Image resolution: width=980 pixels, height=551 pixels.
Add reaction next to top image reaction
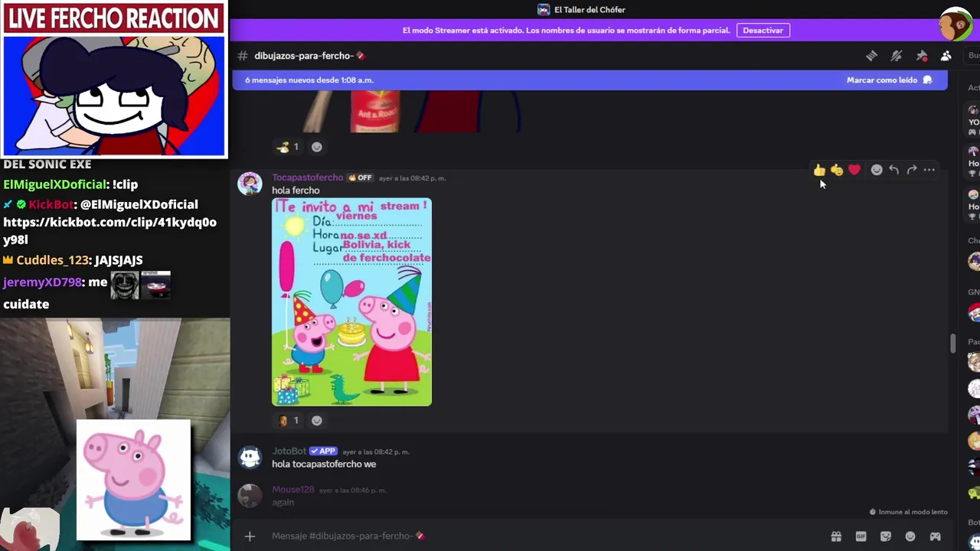pyautogui.click(x=317, y=147)
